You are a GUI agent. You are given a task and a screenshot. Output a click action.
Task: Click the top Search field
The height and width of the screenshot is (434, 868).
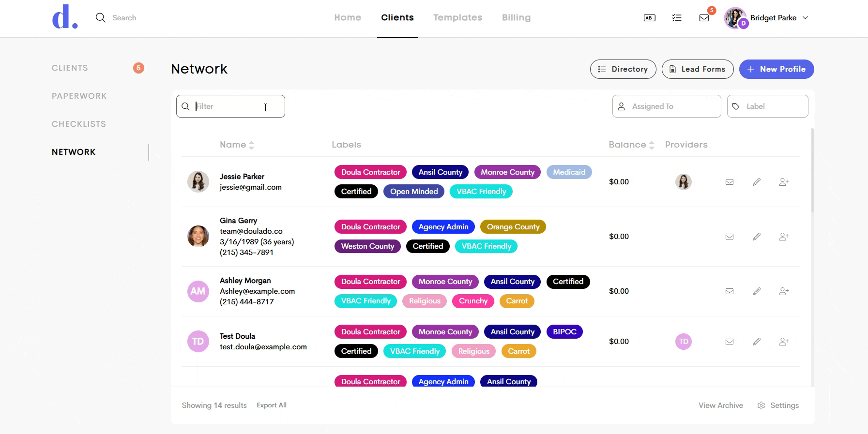pos(124,18)
